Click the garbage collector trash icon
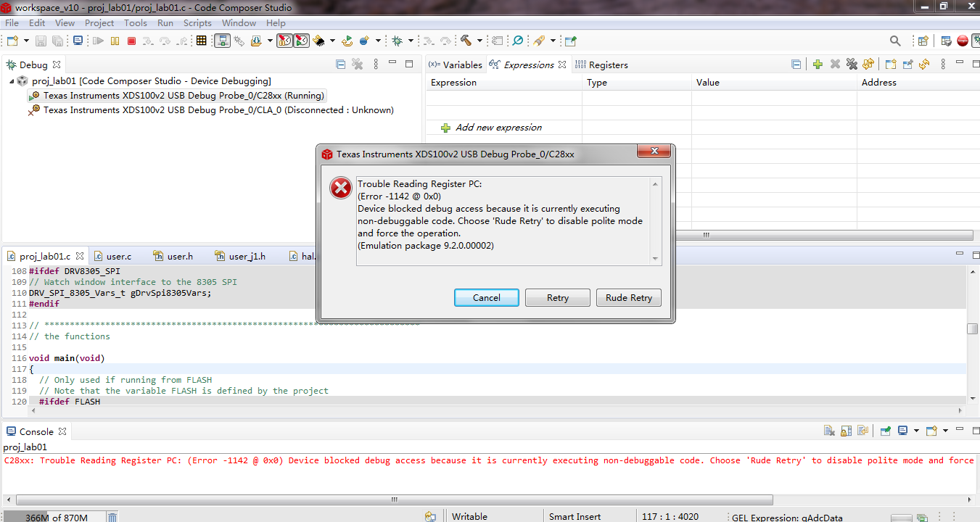 coord(112,517)
